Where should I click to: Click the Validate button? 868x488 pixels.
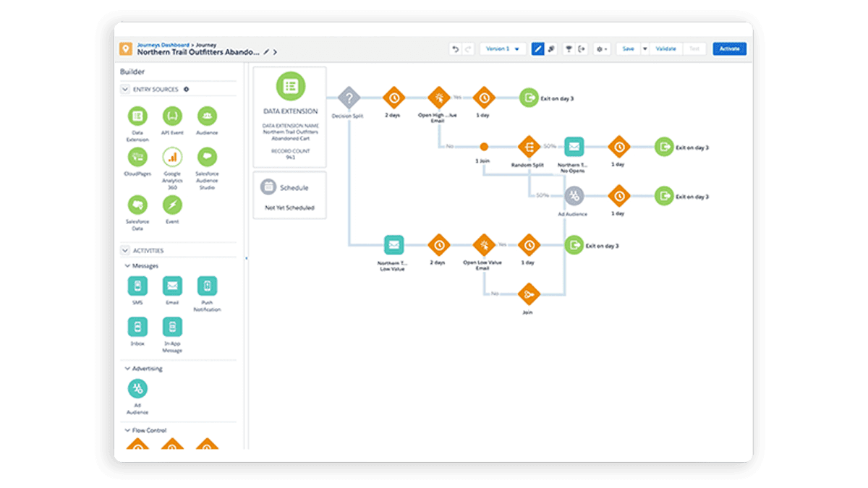pos(665,49)
